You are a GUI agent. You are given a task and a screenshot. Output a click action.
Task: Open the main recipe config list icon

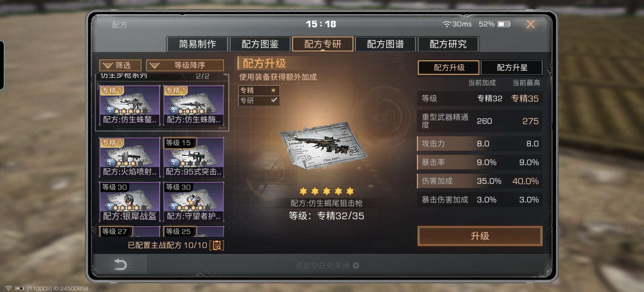point(217,245)
